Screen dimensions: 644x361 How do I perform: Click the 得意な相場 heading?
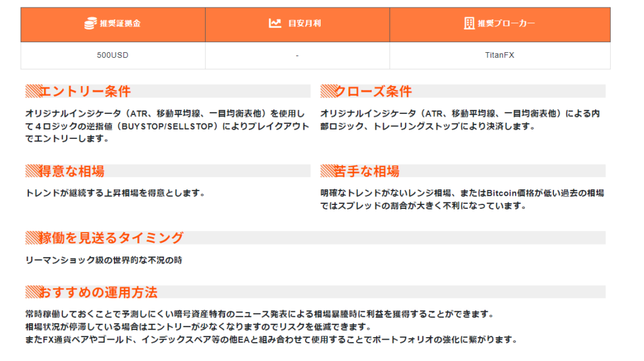pos(72,171)
